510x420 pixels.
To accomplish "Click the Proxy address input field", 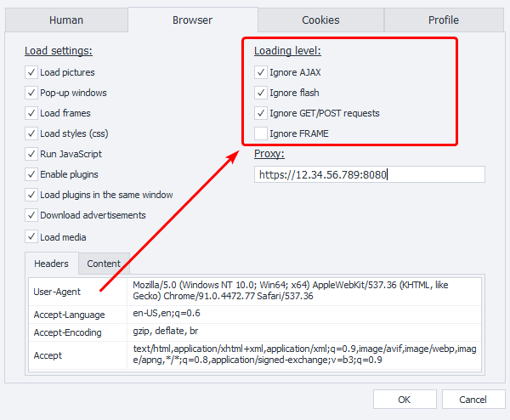I will click(x=369, y=174).
